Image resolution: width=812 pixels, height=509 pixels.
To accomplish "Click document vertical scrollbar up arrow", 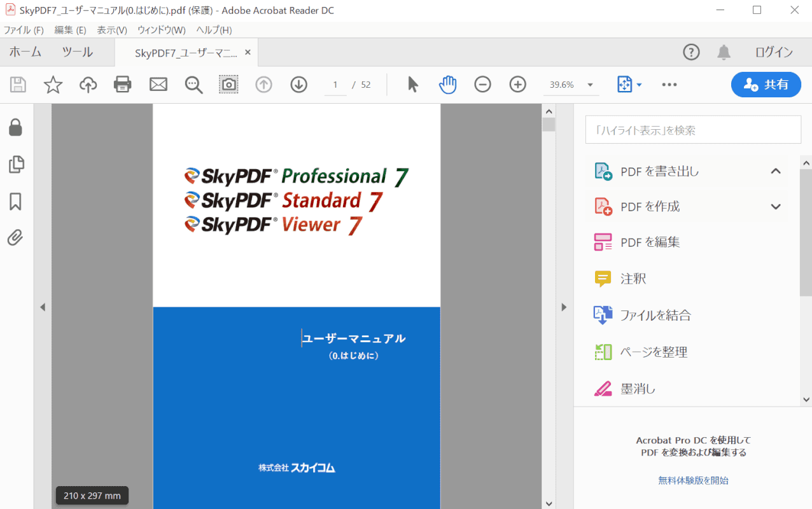I will point(549,110).
